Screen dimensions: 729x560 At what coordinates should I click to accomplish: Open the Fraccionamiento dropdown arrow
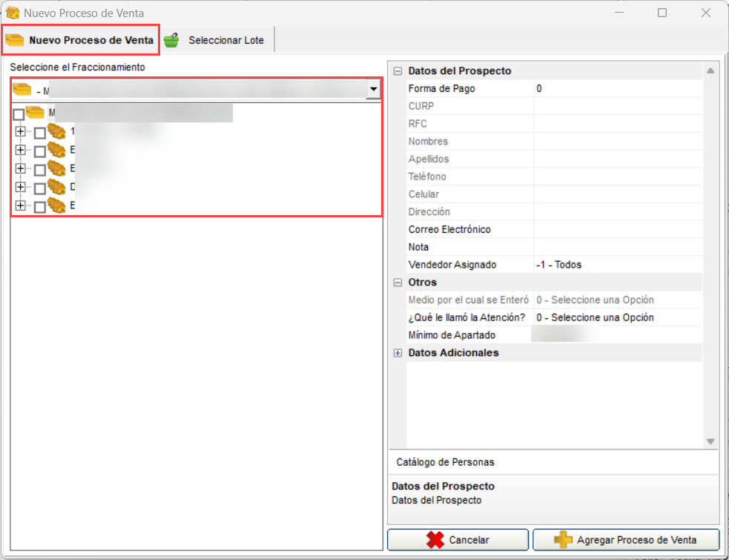pos(373,90)
